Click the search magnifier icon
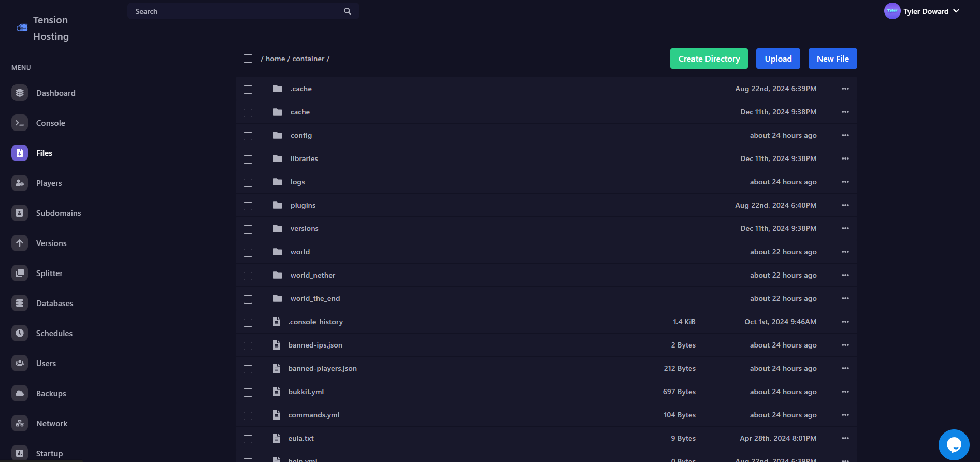This screenshot has width=980, height=462. (348, 11)
